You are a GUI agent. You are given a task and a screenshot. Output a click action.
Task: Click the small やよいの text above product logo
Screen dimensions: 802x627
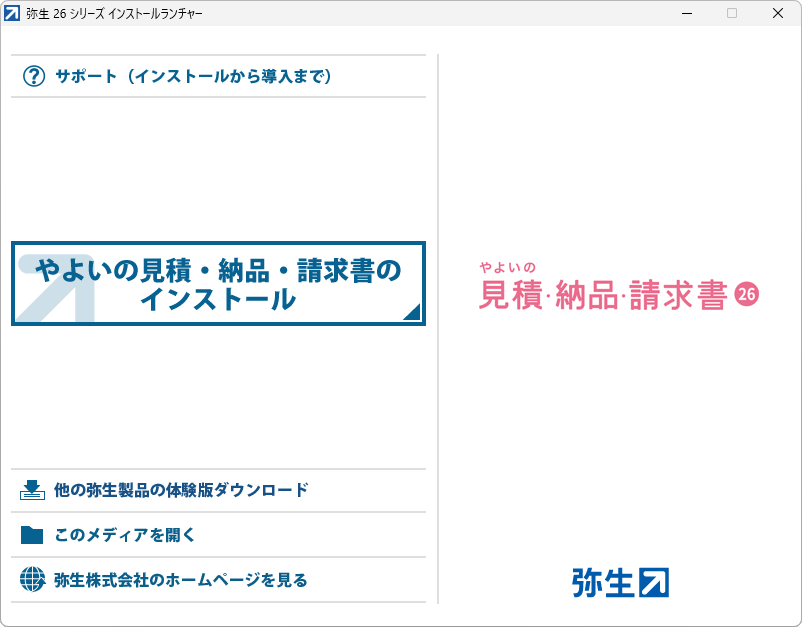pos(508,267)
